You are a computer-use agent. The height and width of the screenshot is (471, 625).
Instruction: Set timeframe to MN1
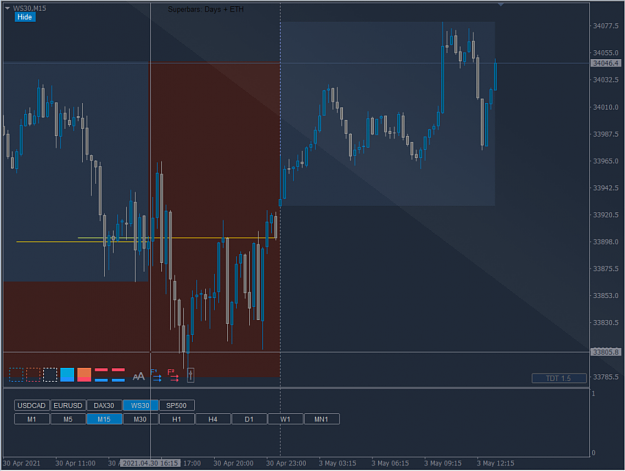click(x=321, y=419)
